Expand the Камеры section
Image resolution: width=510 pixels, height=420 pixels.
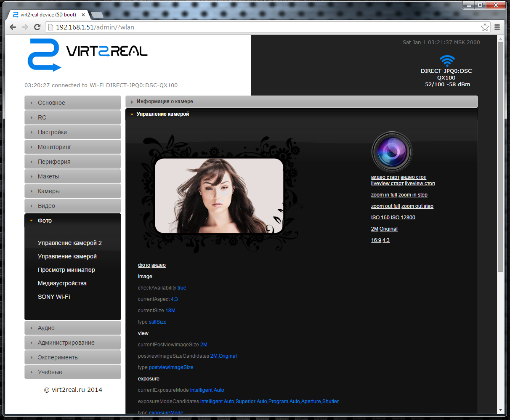[73, 191]
